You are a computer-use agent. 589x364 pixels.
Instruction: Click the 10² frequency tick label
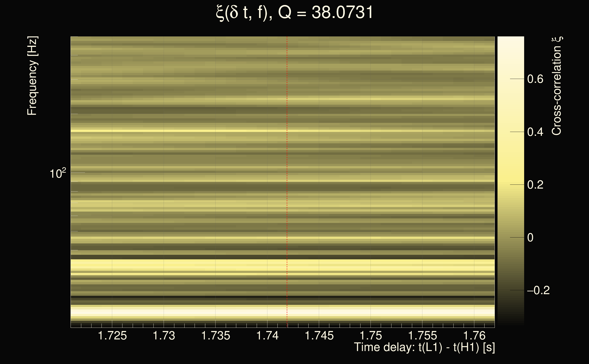(58, 173)
